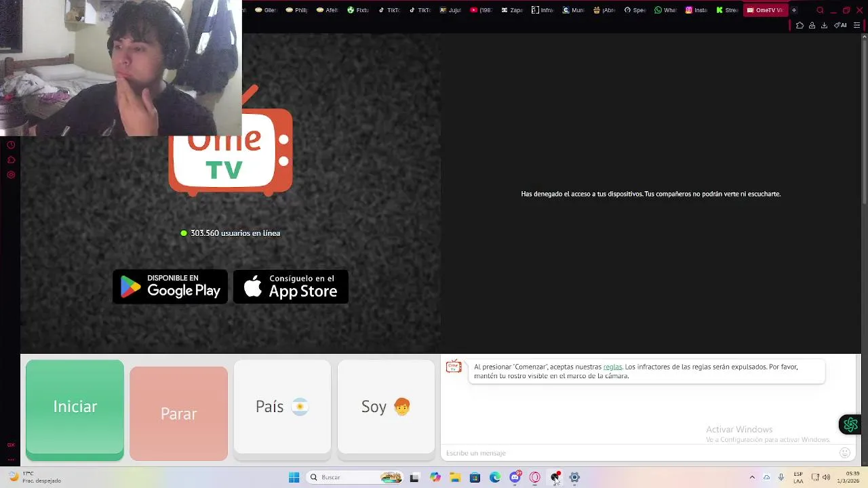The width and height of the screenshot is (868, 488).
Task: Open sidebar settings gear icon
Action: [x=11, y=175]
